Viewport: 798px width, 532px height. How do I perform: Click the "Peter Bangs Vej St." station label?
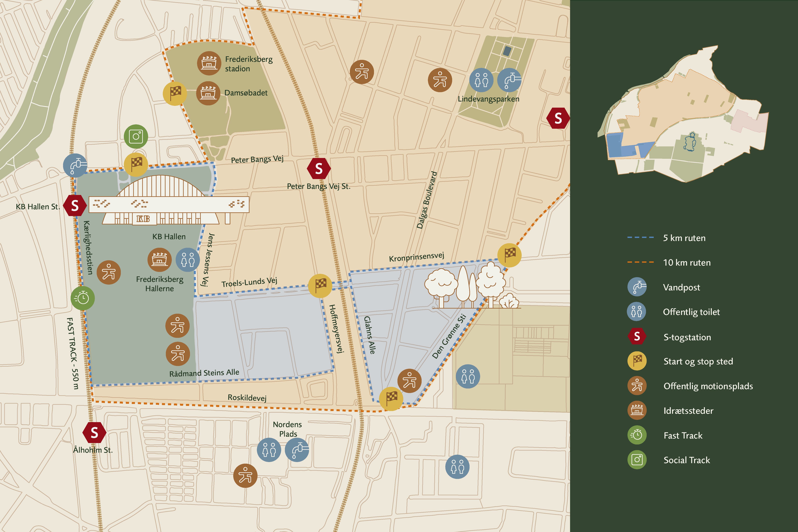pos(319,186)
